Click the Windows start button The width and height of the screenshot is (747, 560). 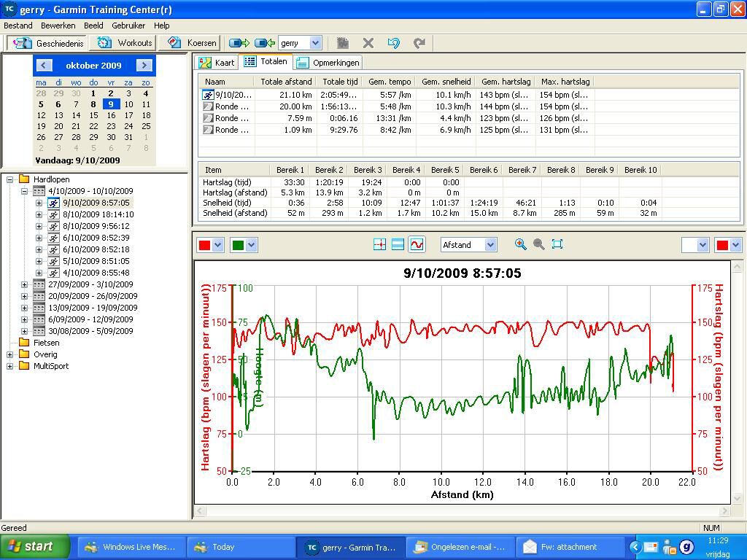click(x=30, y=546)
